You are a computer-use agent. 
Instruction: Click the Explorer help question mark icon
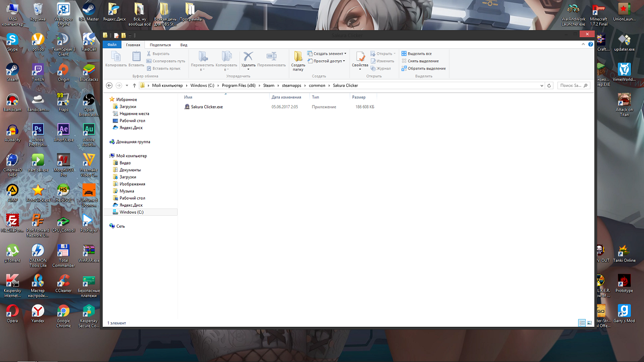(590, 45)
